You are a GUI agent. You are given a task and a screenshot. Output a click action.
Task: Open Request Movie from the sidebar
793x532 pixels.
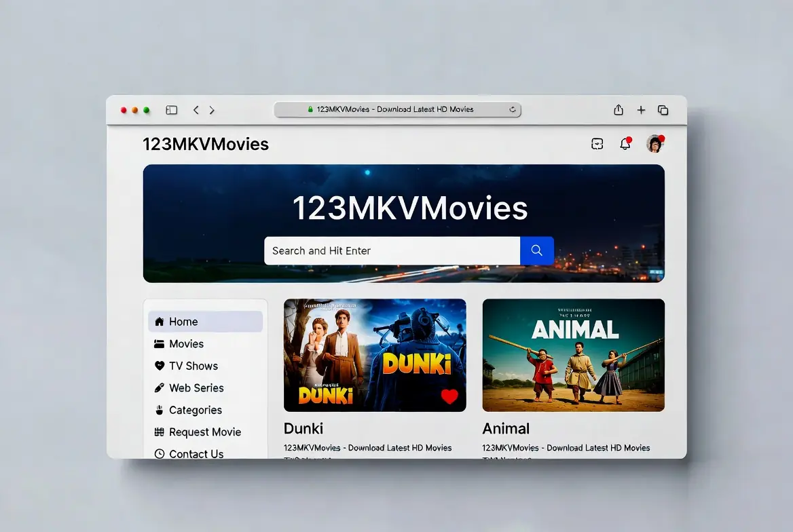[x=205, y=432]
